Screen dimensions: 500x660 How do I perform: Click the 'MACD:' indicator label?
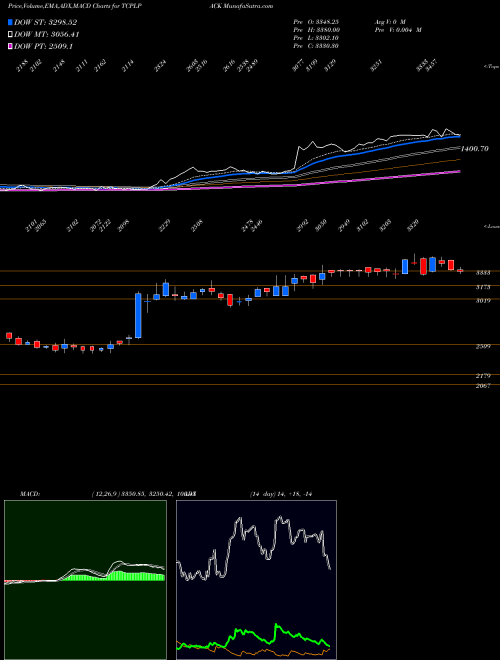(30, 494)
